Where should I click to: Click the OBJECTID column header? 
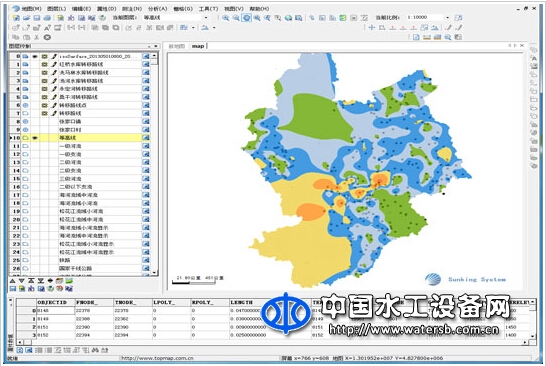(55, 302)
